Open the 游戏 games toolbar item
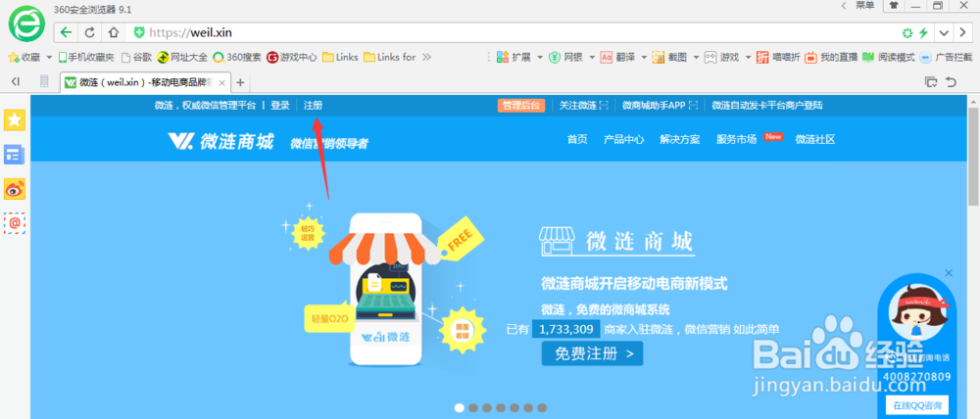The height and width of the screenshot is (419, 980). (x=722, y=58)
